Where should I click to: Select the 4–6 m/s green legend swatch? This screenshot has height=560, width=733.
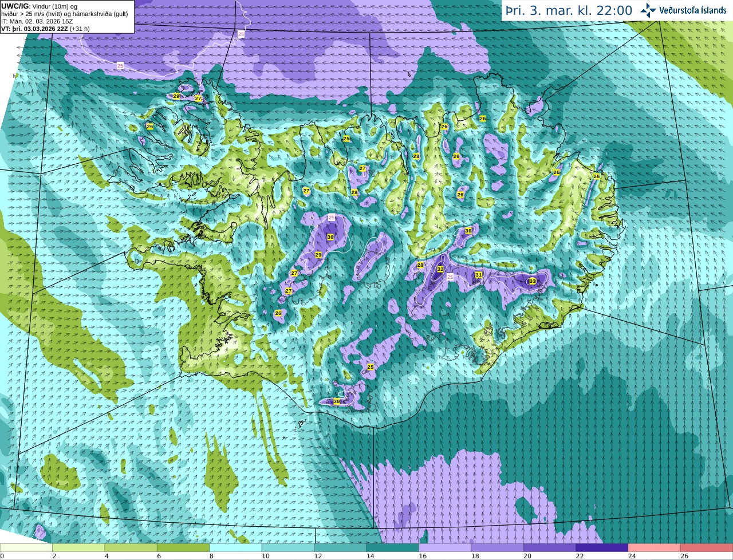131,547
